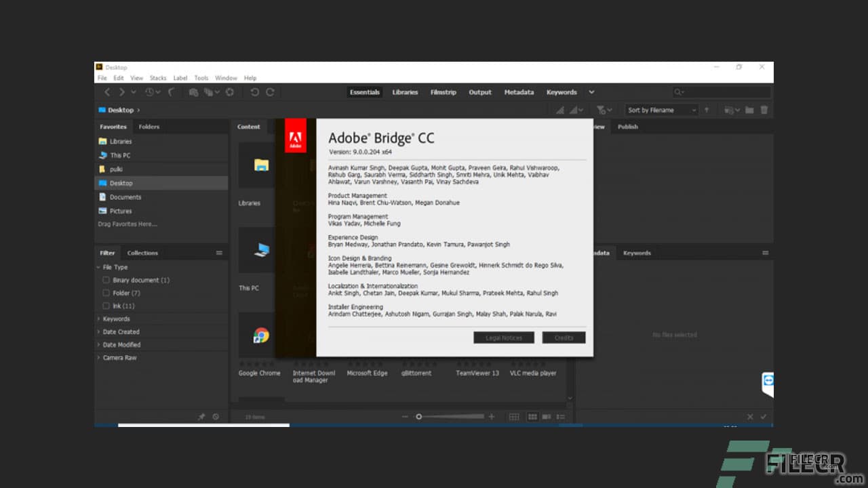Image resolution: width=868 pixels, height=488 pixels.
Task: Click the Refresh/synchronize icon in the toolbar
Action: coord(231,92)
